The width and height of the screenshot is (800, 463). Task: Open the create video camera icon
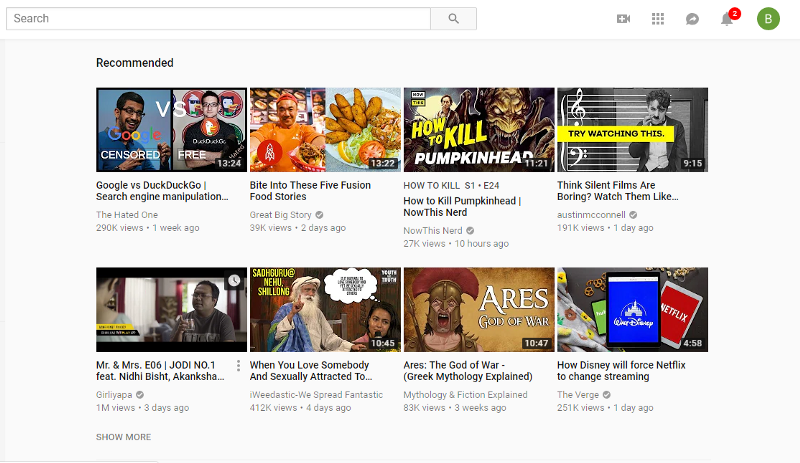[x=623, y=19]
